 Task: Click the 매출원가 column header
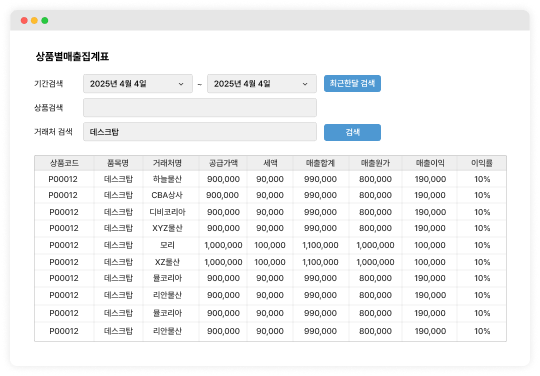(375, 163)
